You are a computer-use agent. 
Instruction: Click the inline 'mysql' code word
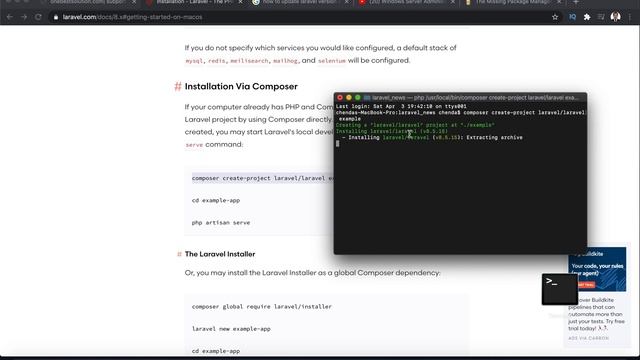(x=194, y=61)
